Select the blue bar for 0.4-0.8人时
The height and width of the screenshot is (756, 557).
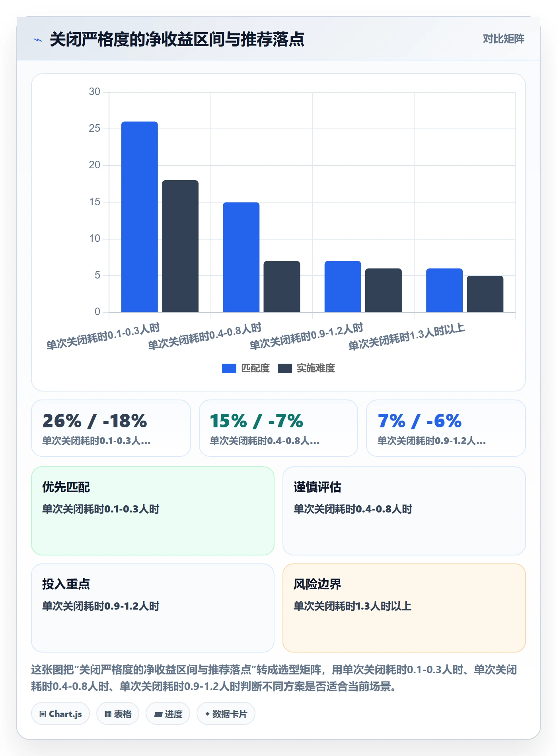click(241, 257)
